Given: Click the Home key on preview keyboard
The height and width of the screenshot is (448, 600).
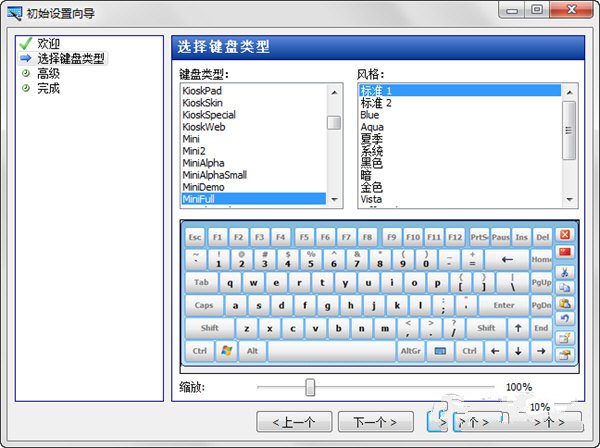Looking at the screenshot, I should [x=541, y=259].
